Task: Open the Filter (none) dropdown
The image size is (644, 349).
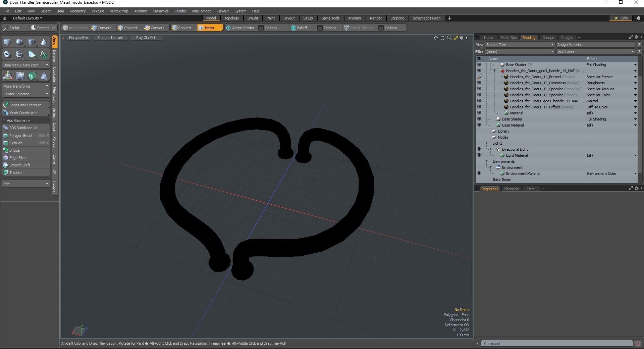Action: point(520,52)
